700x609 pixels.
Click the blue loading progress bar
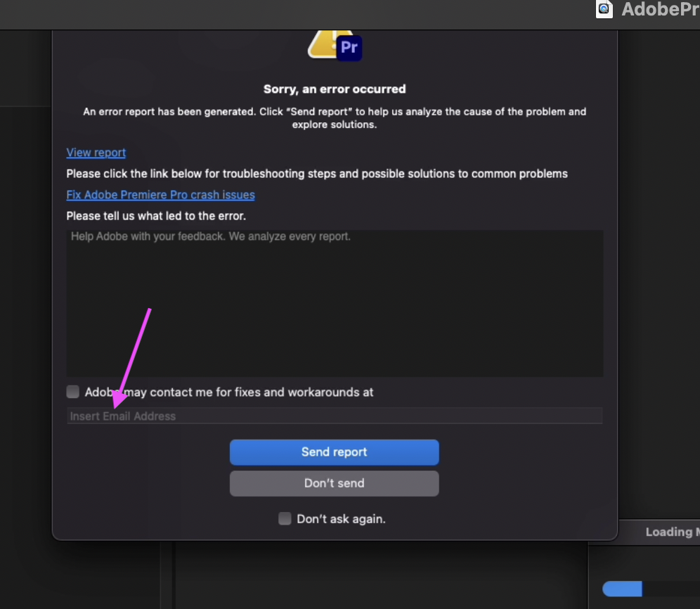coord(622,589)
